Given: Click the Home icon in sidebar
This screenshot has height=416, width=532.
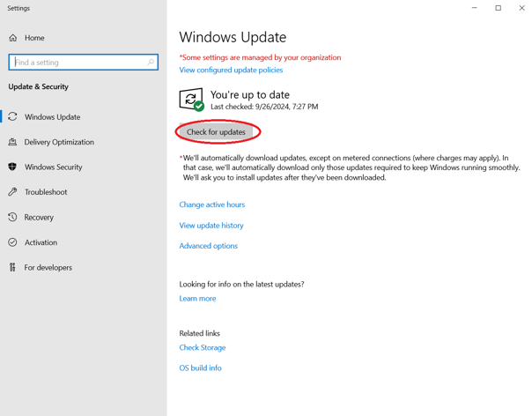Looking at the screenshot, I should tap(13, 38).
